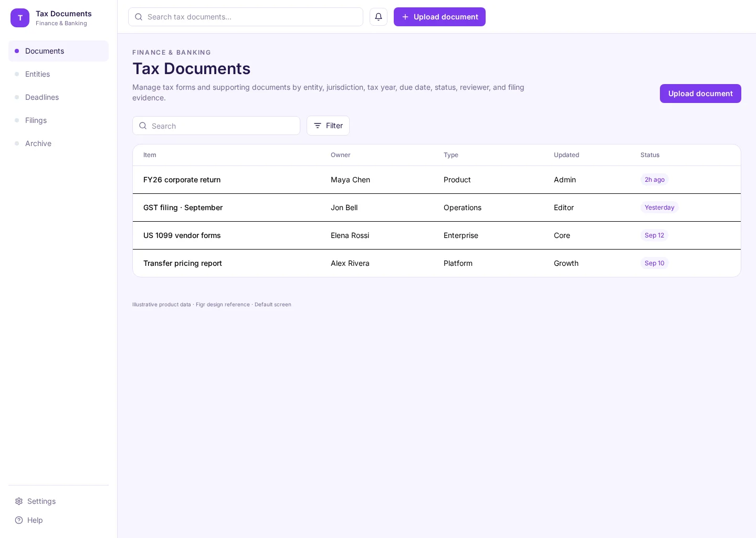Image resolution: width=756 pixels, height=538 pixels.
Task: Click the Enterprise type cell
Action: point(461,235)
